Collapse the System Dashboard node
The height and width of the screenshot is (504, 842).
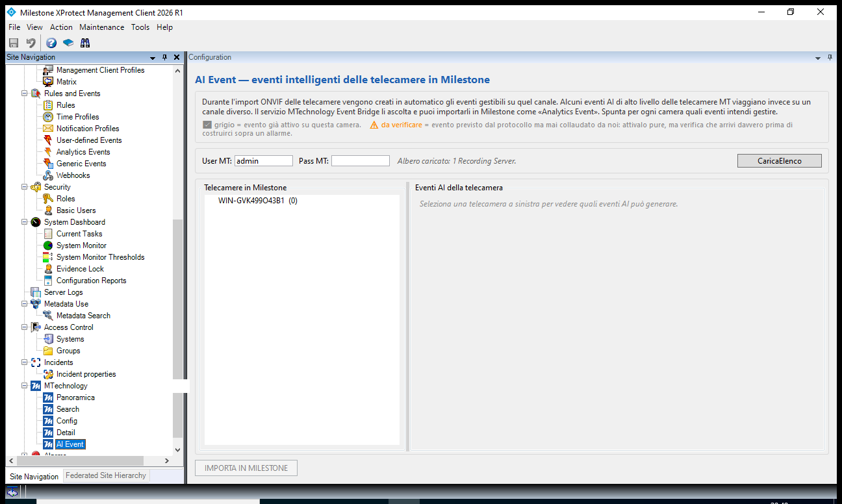(x=25, y=222)
